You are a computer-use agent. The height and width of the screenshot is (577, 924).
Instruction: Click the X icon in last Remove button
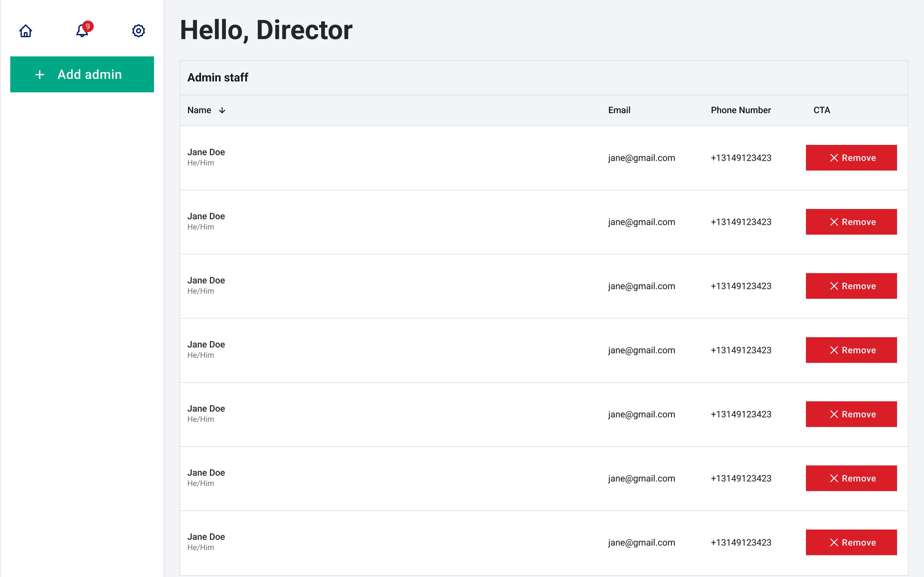tap(834, 543)
